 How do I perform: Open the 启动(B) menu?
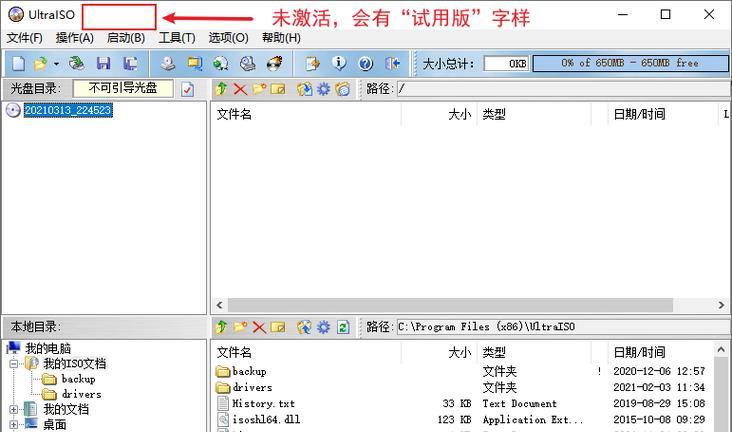coord(126,38)
